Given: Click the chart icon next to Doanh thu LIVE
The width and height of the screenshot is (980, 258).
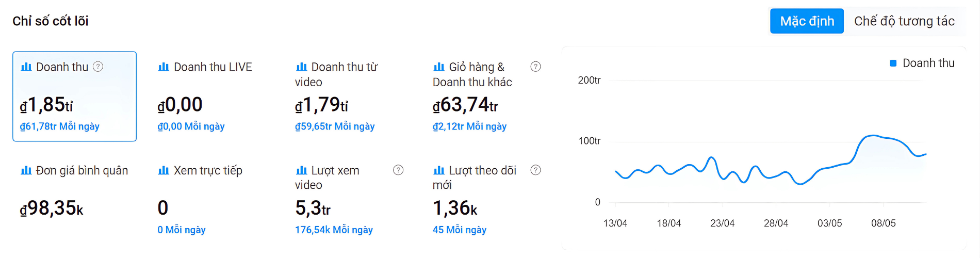Looking at the screenshot, I should pyautogui.click(x=164, y=67).
